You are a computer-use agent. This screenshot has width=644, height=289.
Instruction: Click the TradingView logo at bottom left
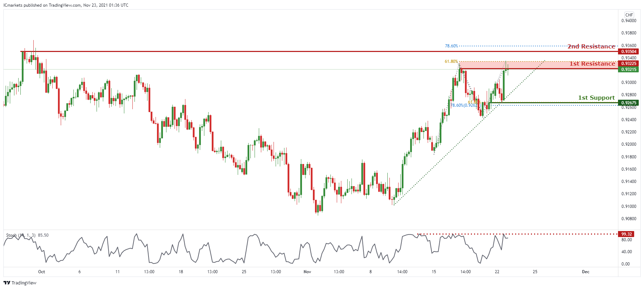(20, 283)
